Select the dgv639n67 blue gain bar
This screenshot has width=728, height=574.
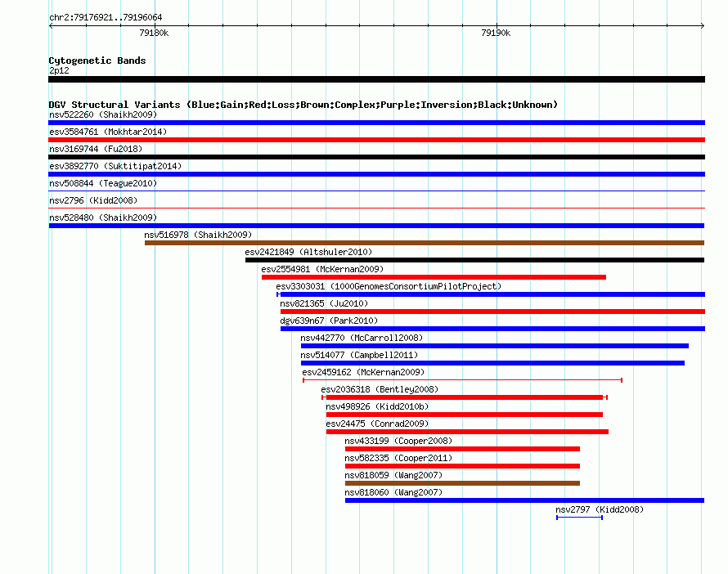coord(492,329)
